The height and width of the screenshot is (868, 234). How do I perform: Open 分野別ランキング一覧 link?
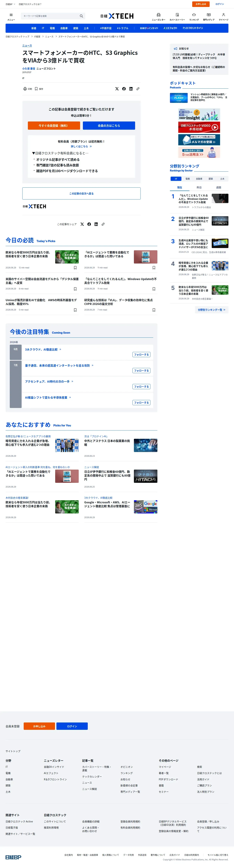coord(211,310)
